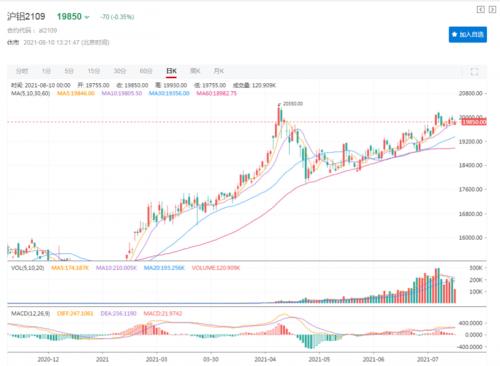Click the red 19850.00 current price tag

[x=474, y=122]
